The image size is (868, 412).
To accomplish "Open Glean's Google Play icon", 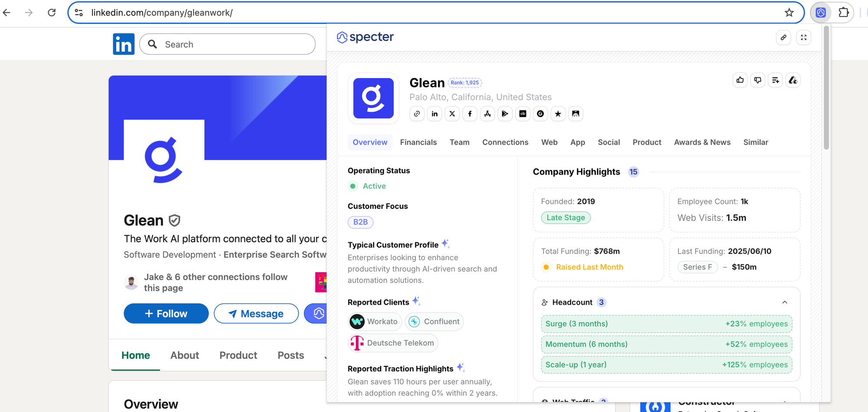I will tap(505, 114).
